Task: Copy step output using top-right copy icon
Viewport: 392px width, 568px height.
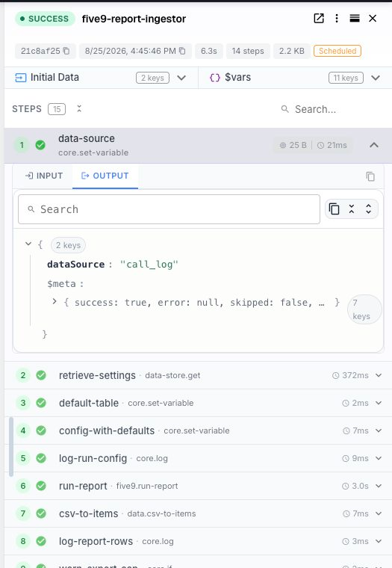Action: (x=370, y=176)
